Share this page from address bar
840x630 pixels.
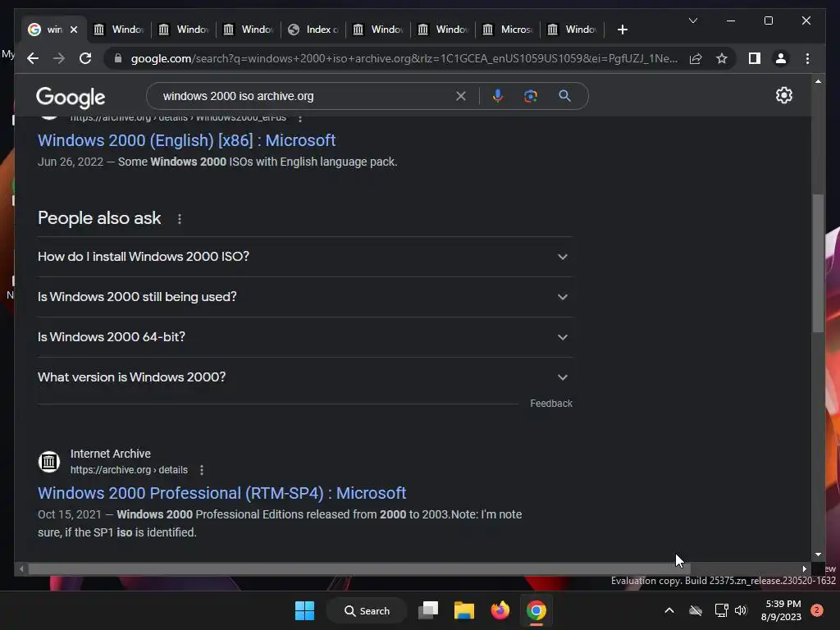click(696, 58)
